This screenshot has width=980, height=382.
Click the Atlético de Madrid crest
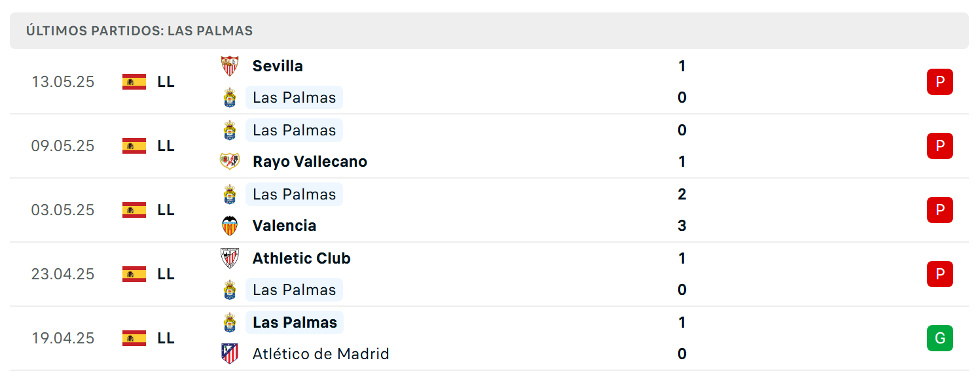229,354
